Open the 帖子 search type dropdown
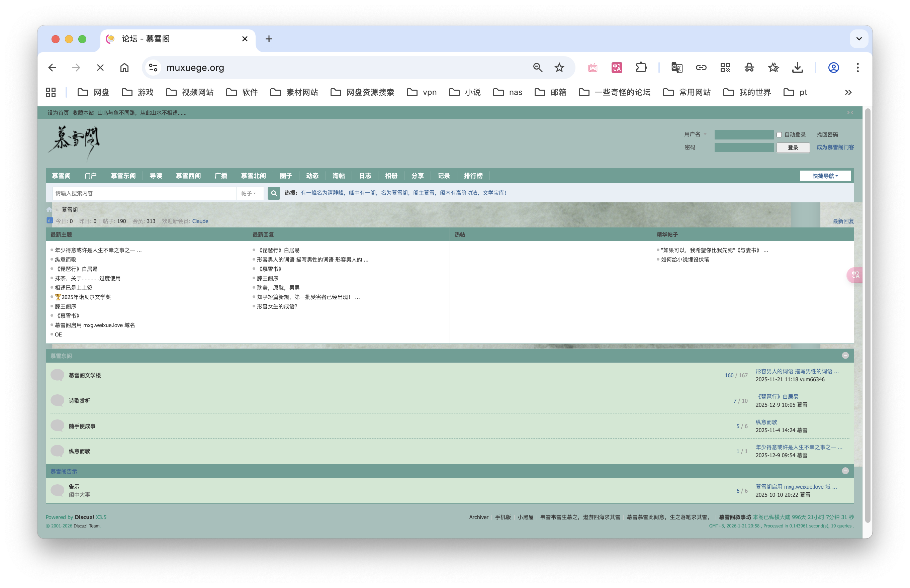The height and width of the screenshot is (588, 910). pos(249,193)
